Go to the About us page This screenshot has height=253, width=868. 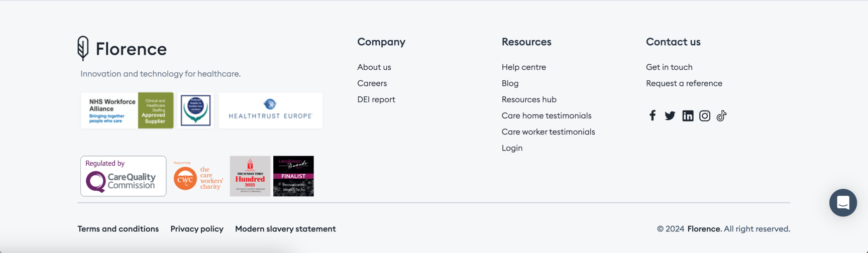tap(374, 67)
